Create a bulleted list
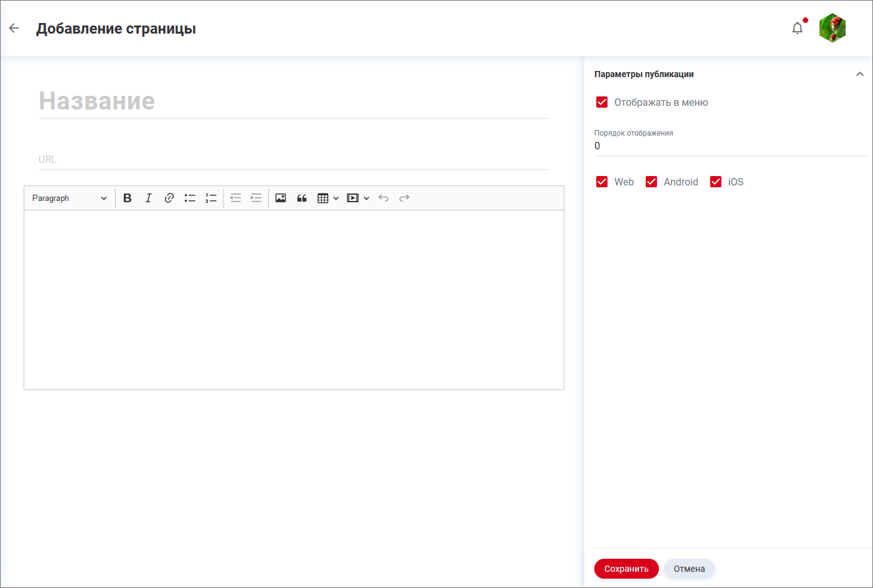The width and height of the screenshot is (873, 588). [190, 198]
